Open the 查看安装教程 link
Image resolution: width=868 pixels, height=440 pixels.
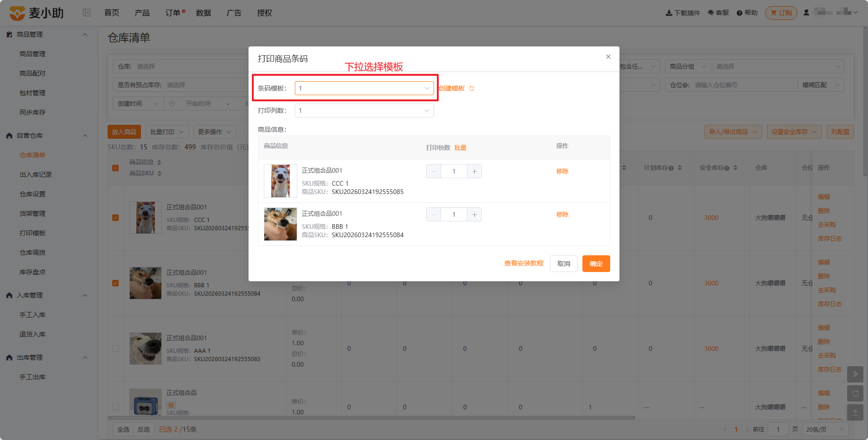(x=524, y=264)
